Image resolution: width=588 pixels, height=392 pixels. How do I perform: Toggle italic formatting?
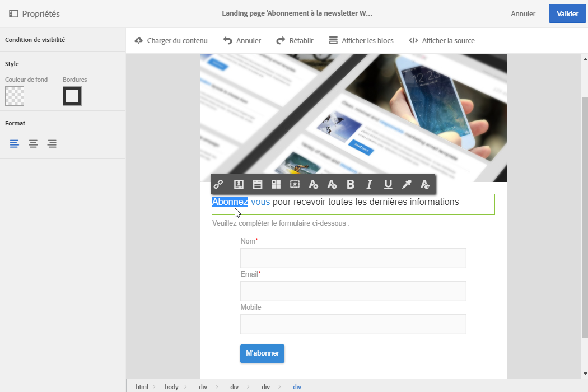pos(370,184)
